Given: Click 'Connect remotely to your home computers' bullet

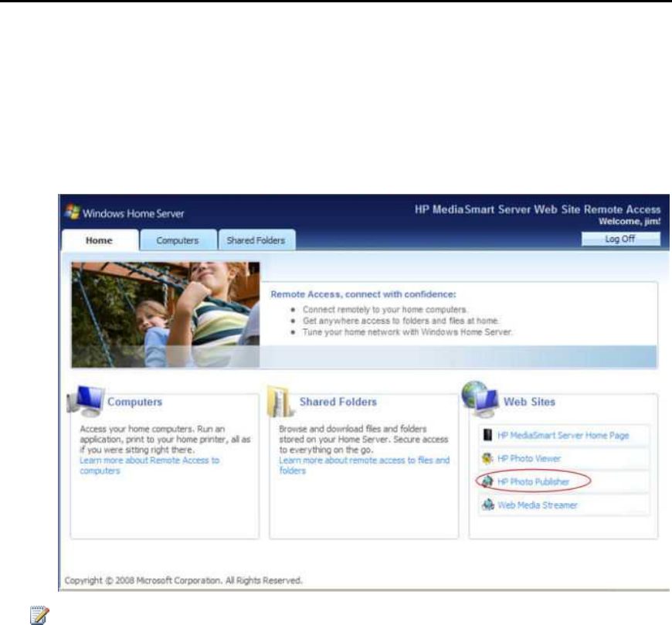Looking at the screenshot, I should (x=385, y=310).
